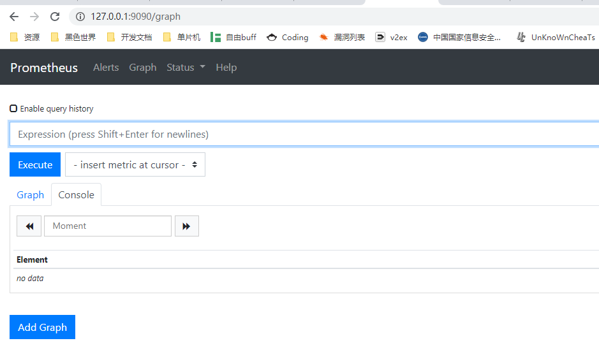Open the 中国国家信息安全 bookmark
Screen dimensions: 599x364
coord(459,37)
